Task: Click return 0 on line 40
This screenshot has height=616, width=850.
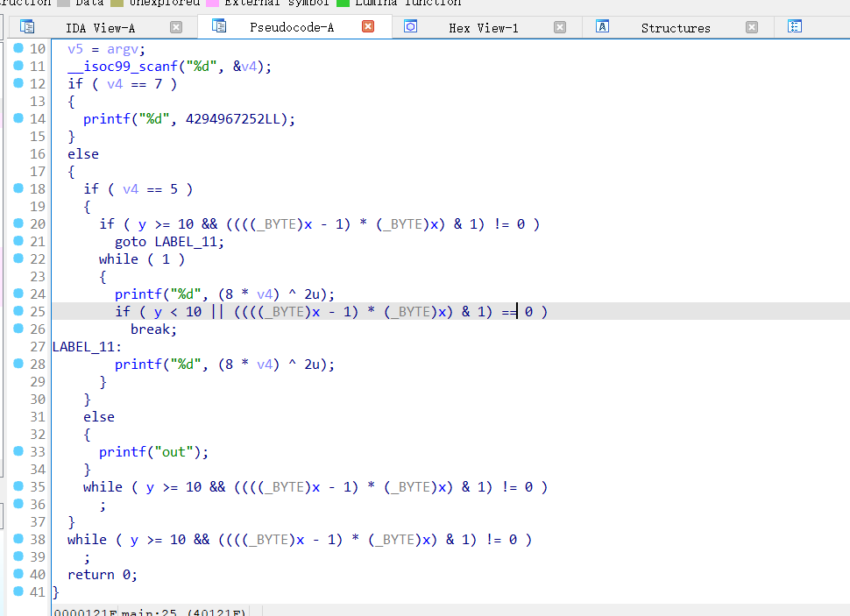Action: click(x=103, y=575)
